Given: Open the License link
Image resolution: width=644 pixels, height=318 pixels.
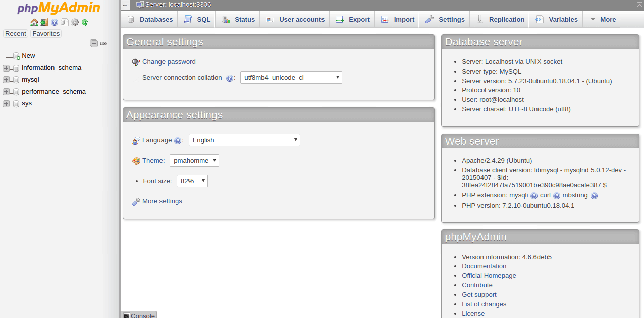Looking at the screenshot, I should click(x=473, y=314).
